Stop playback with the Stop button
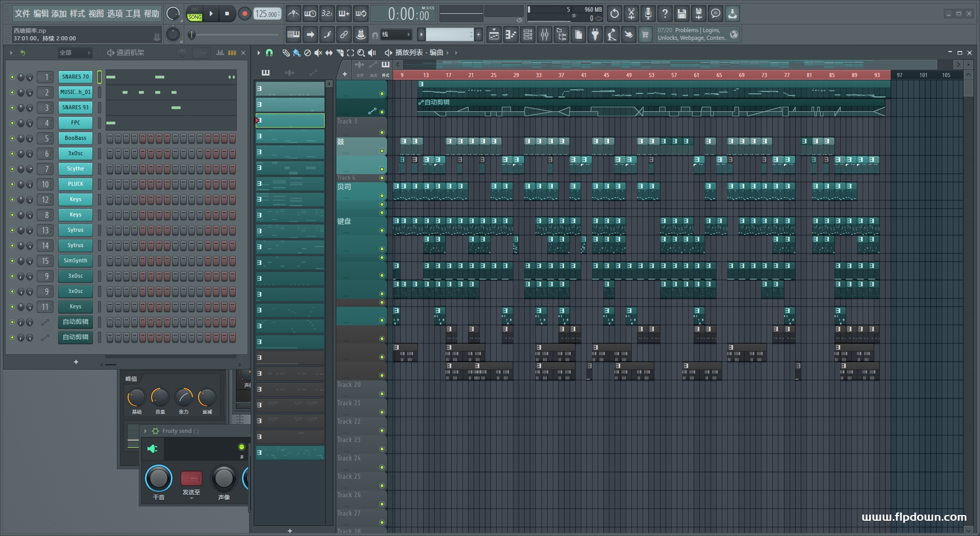980x536 pixels. 227,14
